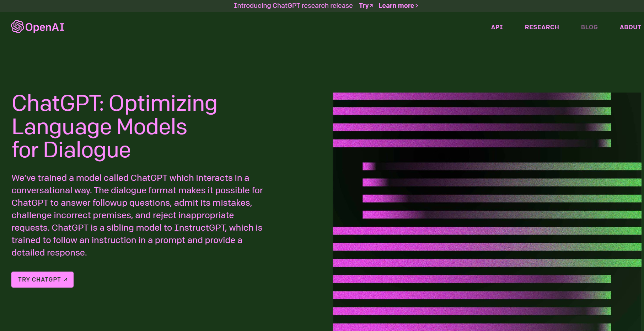The width and height of the screenshot is (644, 331).
Task: Open the API menu item
Action: coord(497,27)
